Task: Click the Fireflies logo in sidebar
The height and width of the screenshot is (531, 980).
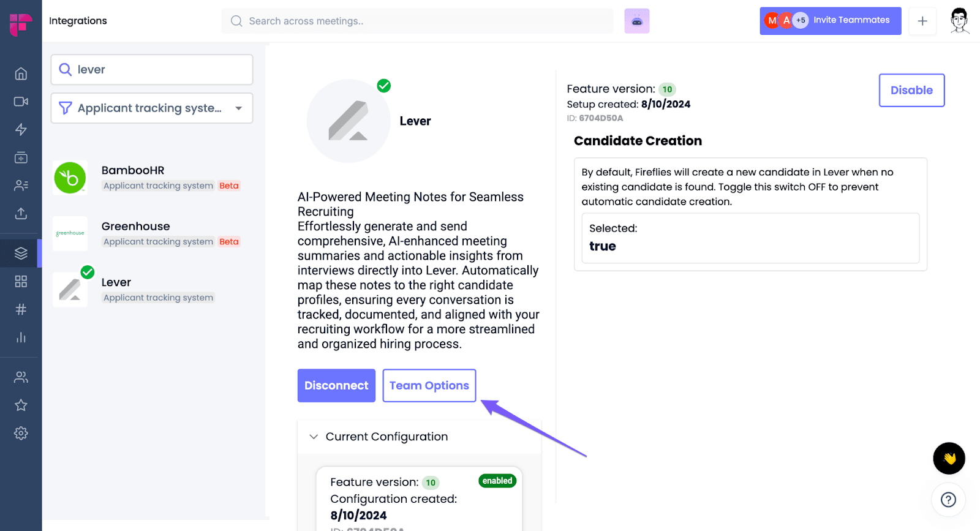Action: point(21,24)
